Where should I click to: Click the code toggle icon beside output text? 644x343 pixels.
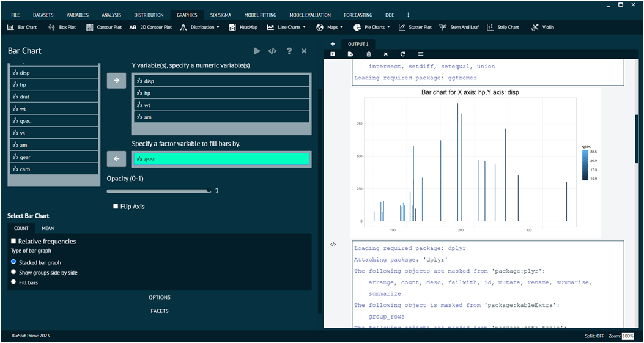(333, 244)
